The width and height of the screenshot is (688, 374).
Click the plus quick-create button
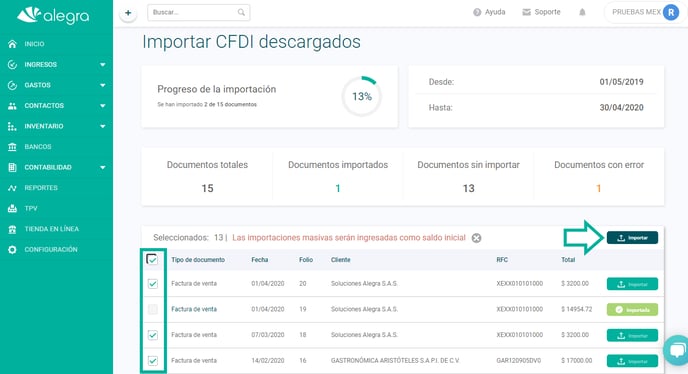[128, 13]
